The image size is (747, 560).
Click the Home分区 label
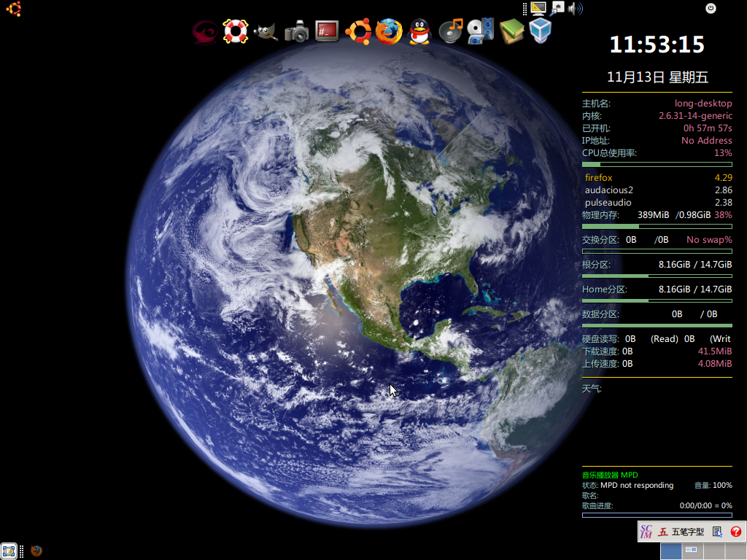pos(605,289)
